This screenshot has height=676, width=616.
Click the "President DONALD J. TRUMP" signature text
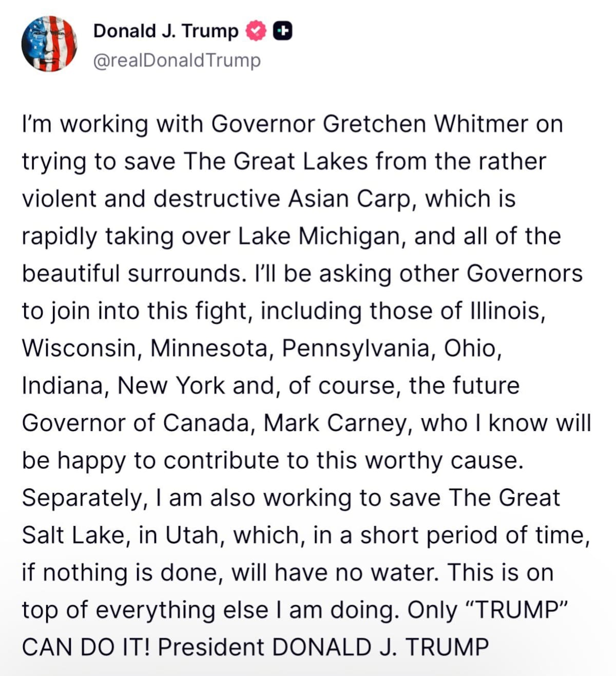click(323, 647)
